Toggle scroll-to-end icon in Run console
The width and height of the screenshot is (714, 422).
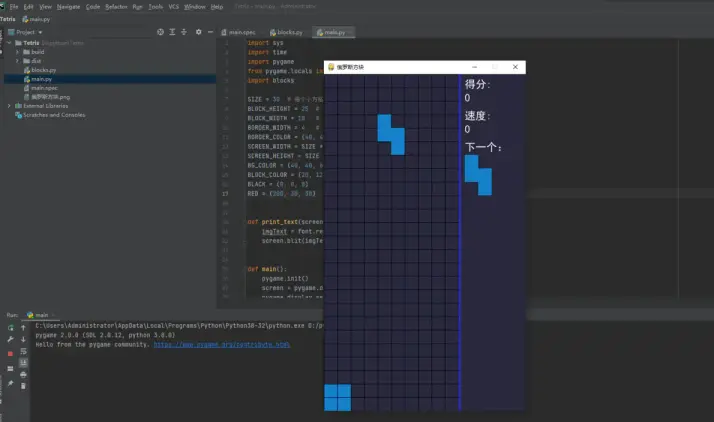click(23, 362)
